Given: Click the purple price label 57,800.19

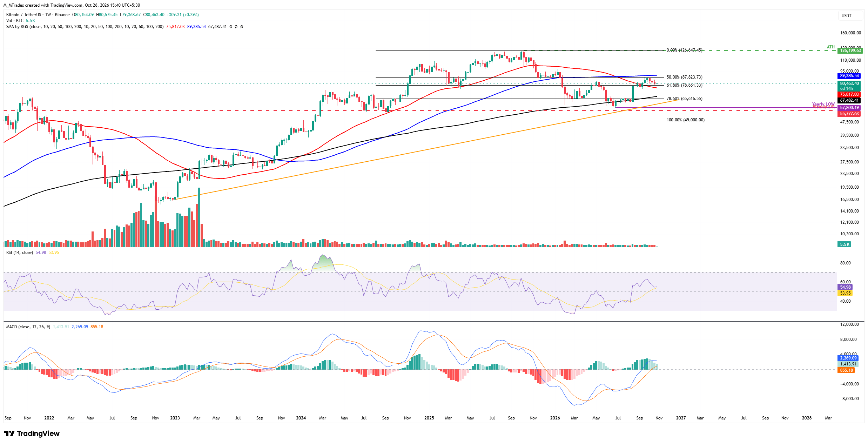Looking at the screenshot, I should pyautogui.click(x=849, y=108).
